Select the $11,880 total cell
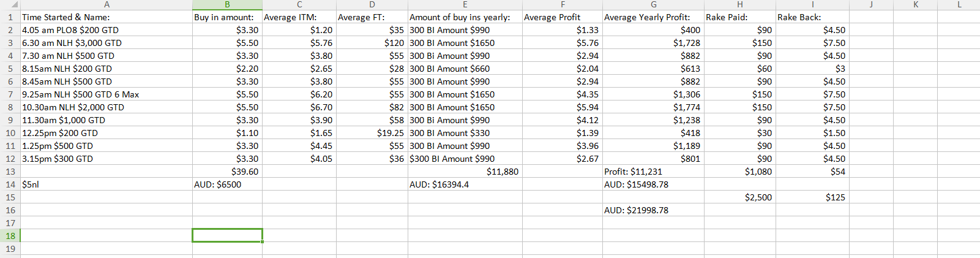 tap(465, 172)
